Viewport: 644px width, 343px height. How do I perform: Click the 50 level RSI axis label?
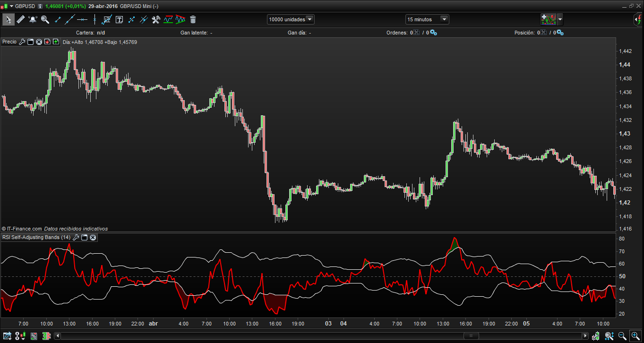click(x=622, y=276)
